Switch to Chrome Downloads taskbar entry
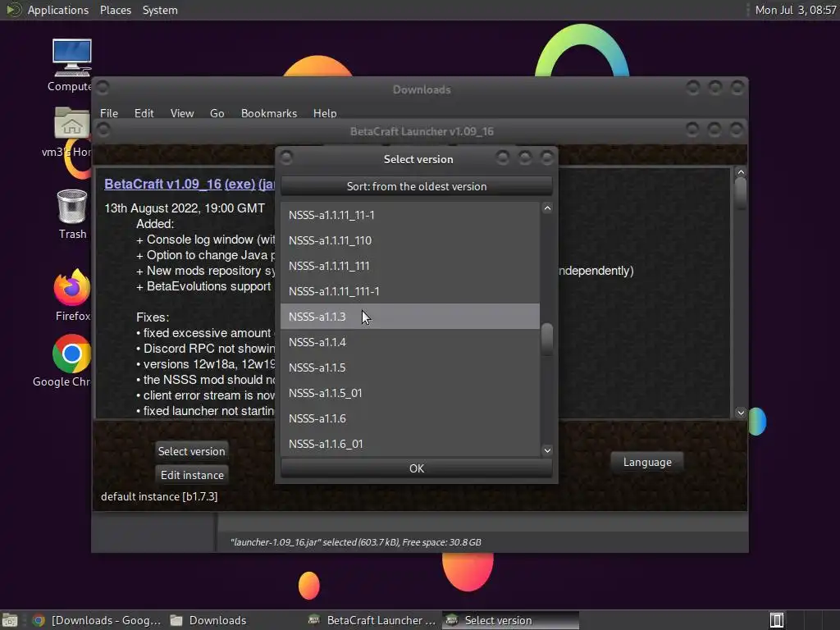 coord(97,620)
